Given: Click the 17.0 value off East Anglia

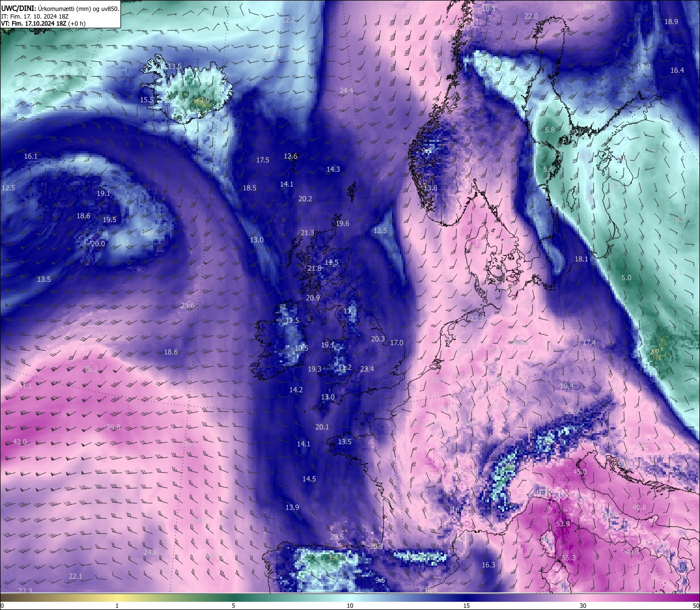Looking at the screenshot, I should [x=396, y=342].
